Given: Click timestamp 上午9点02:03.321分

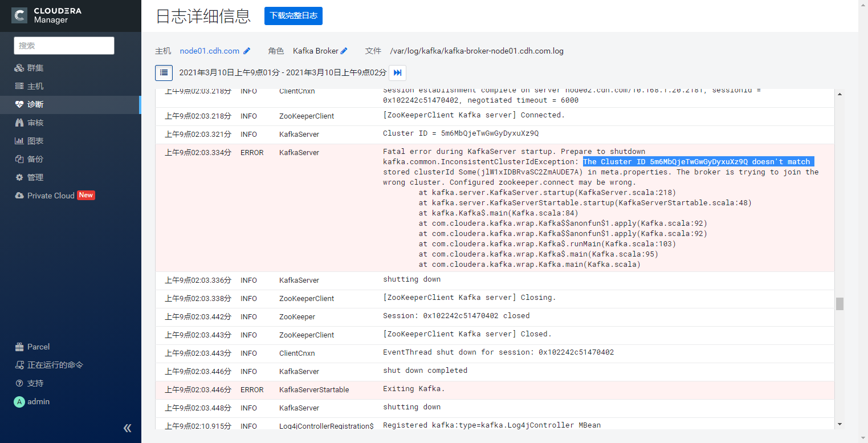Looking at the screenshot, I should (x=198, y=135).
